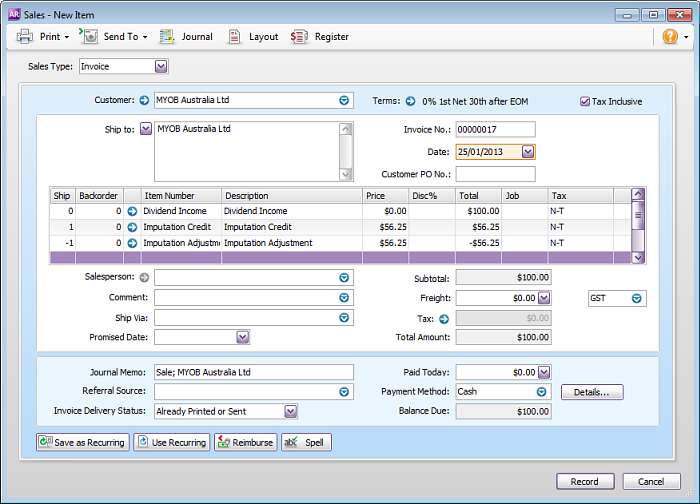Open the Ship to address dropdown
The image size is (700, 504).
click(146, 129)
